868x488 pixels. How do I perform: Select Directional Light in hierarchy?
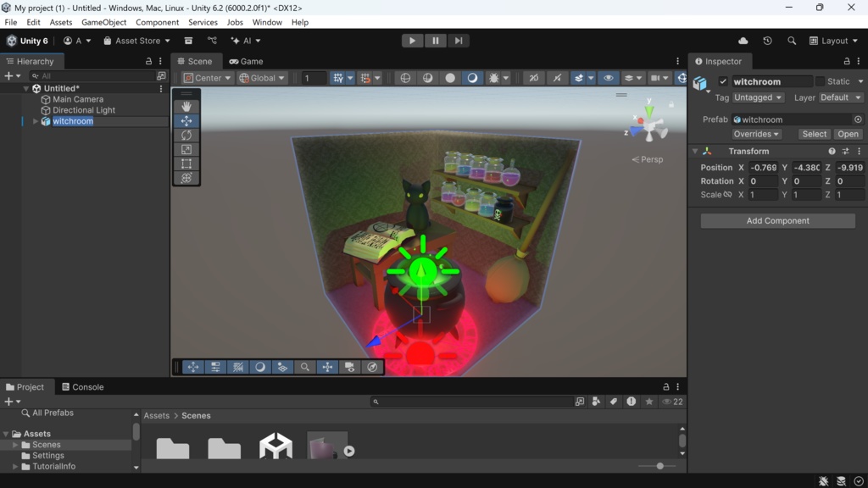click(x=84, y=110)
